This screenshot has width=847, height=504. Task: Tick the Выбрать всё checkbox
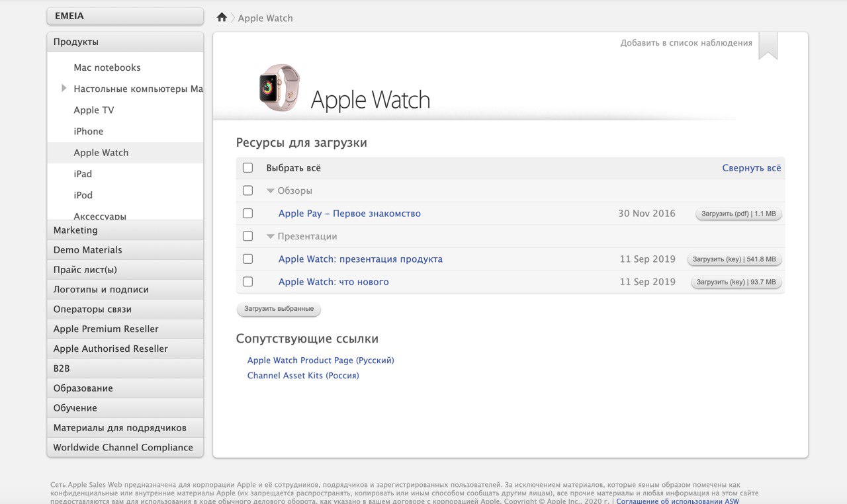(x=247, y=168)
